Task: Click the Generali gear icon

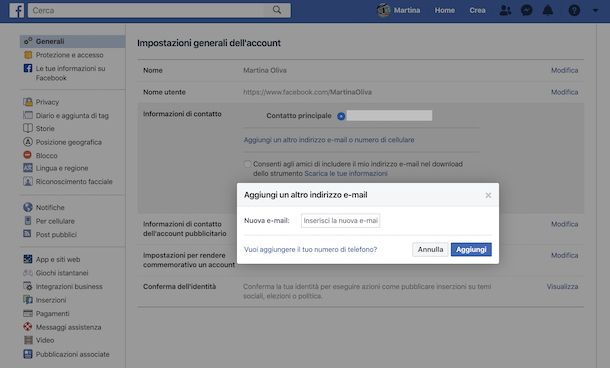Action: pos(28,41)
